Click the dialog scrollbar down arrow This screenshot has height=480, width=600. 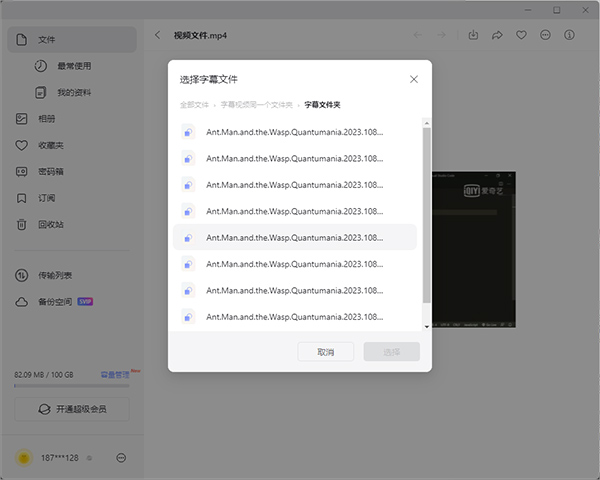(x=427, y=326)
